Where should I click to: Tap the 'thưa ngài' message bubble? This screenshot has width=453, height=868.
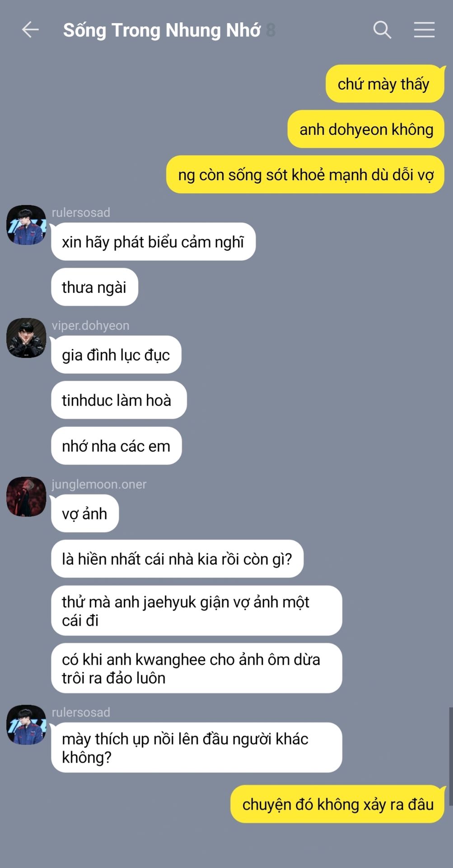94,287
